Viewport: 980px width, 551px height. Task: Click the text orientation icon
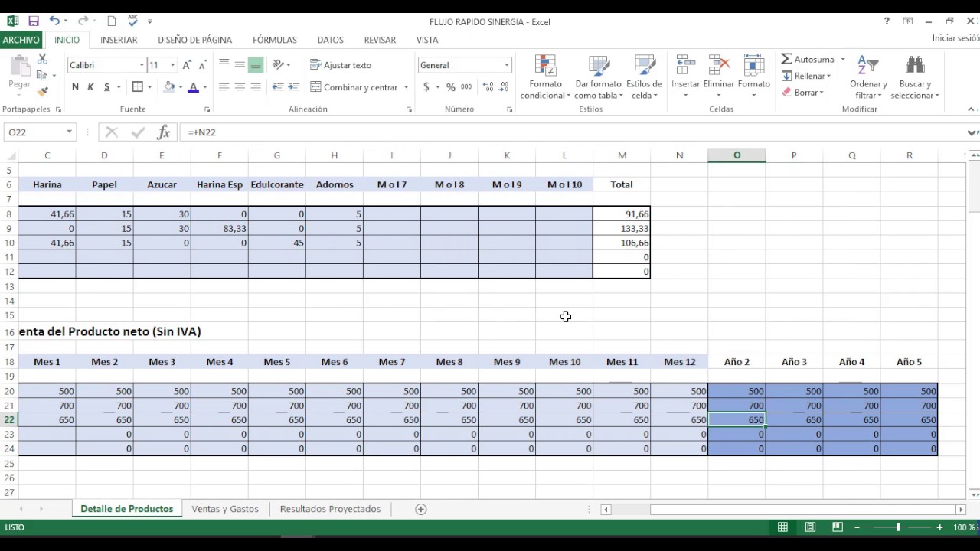click(279, 65)
